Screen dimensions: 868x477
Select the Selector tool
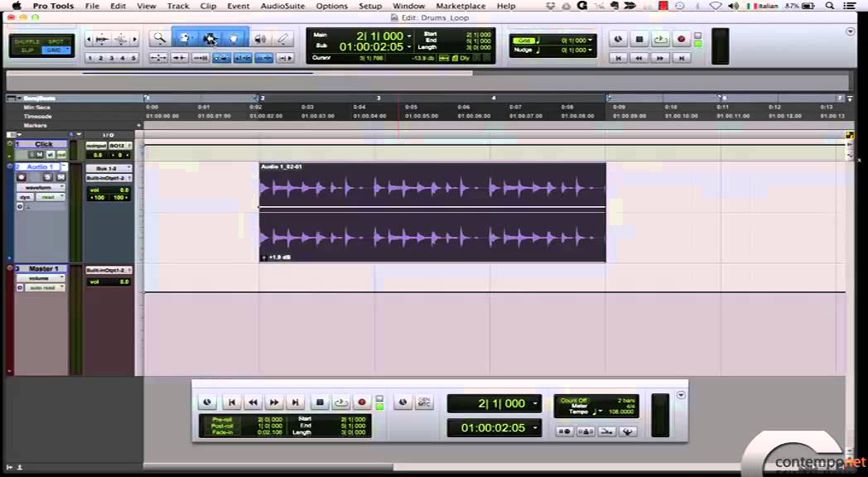click(210, 38)
